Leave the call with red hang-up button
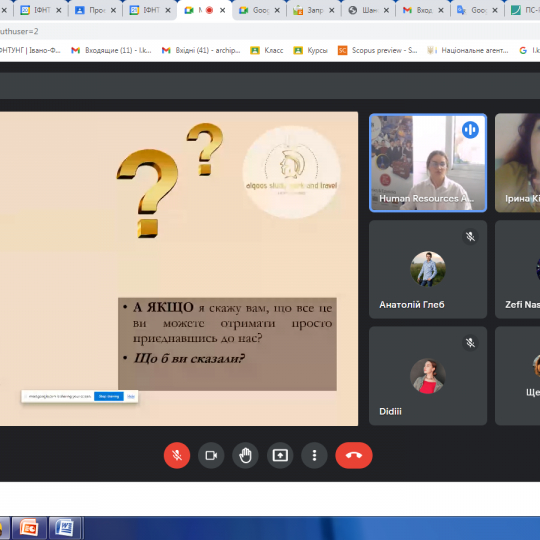The image size is (540, 540). (x=354, y=455)
